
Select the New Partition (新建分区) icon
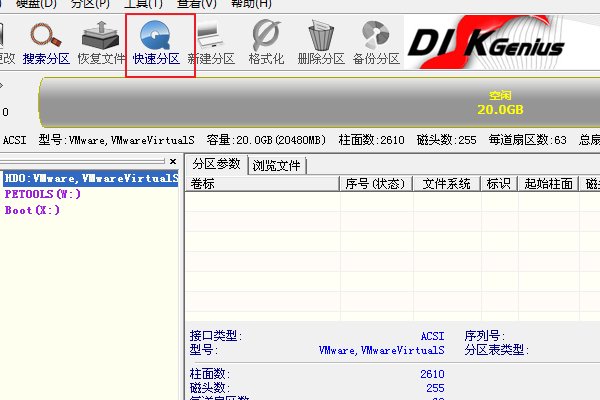click(x=211, y=43)
